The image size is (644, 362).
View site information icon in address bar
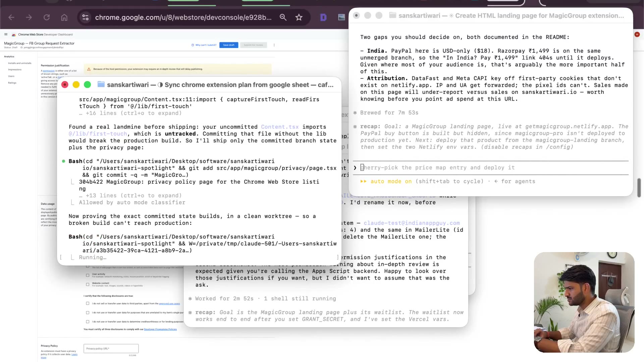tap(86, 17)
